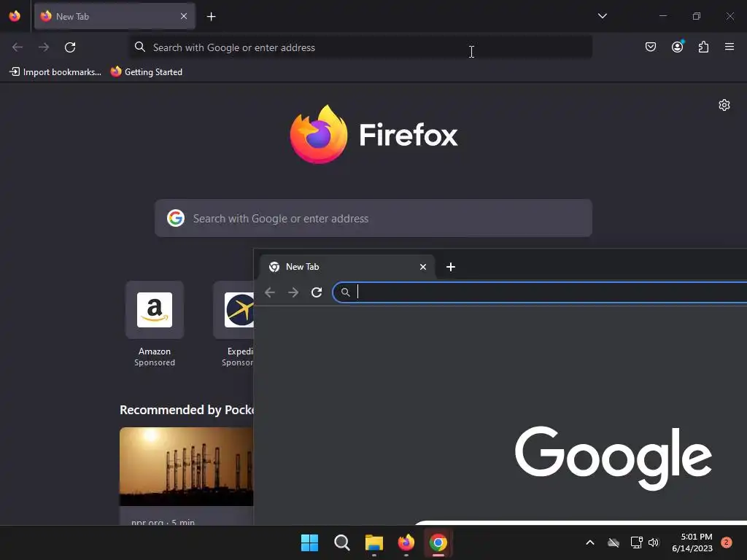This screenshot has height=560, width=747.
Task: Go back in Chrome window
Action: coord(270,292)
